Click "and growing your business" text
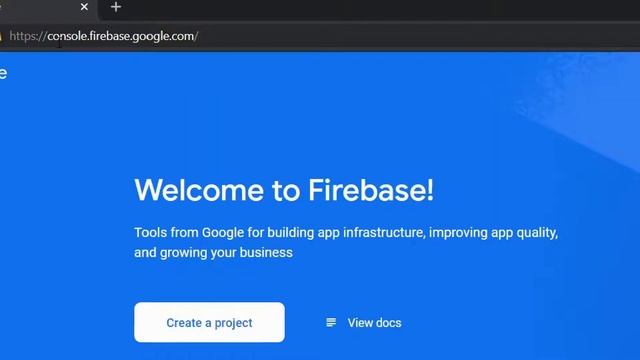This screenshot has height=360, width=640. coord(213,253)
